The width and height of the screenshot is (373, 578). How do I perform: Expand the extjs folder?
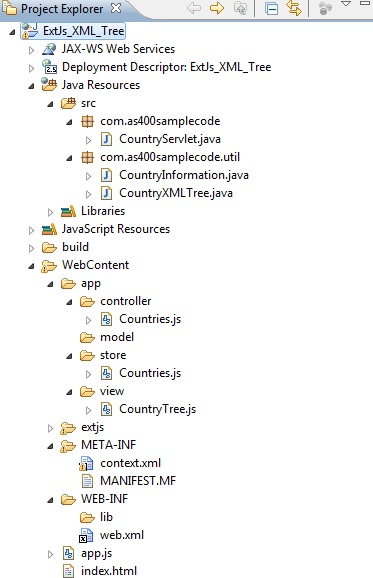pos(50,428)
